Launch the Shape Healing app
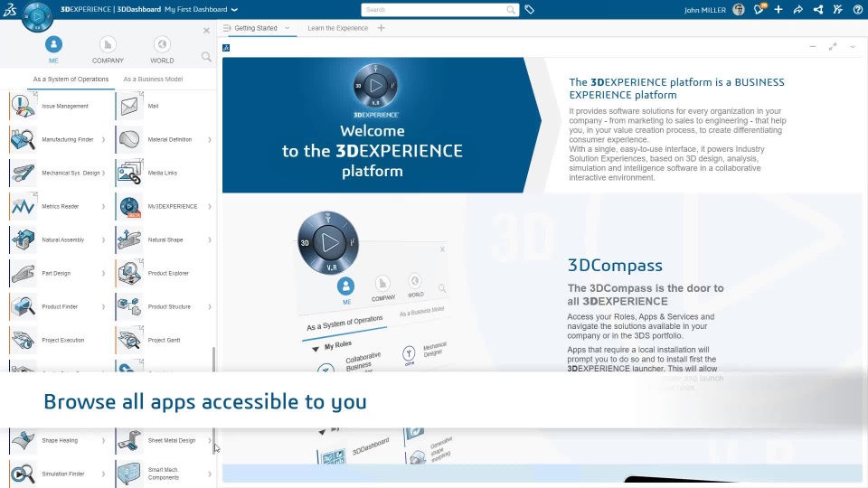 click(58, 441)
